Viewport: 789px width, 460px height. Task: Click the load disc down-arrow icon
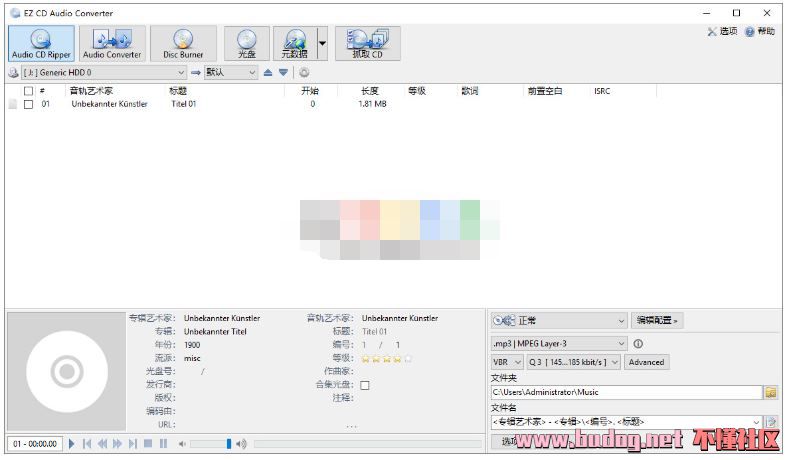[x=284, y=72]
